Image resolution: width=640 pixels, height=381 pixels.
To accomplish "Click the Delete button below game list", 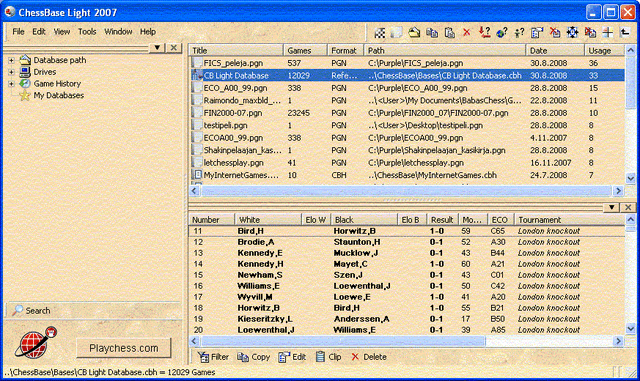I will [369, 357].
